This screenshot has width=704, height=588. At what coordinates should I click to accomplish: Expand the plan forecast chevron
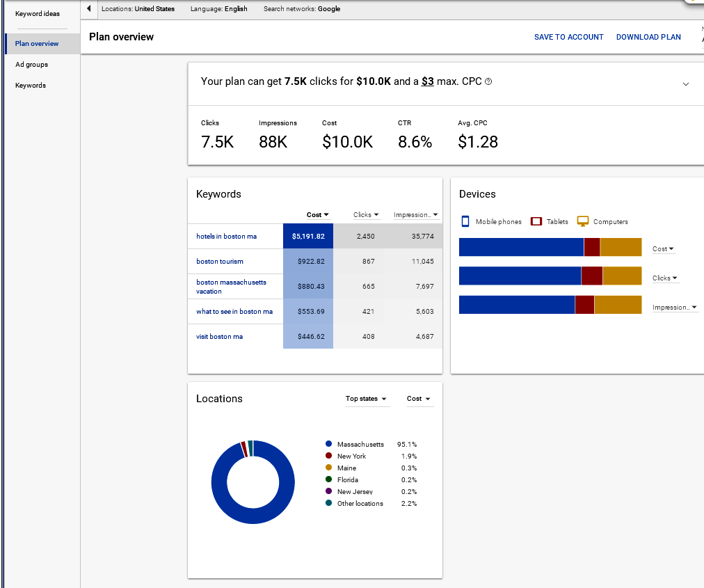686,84
